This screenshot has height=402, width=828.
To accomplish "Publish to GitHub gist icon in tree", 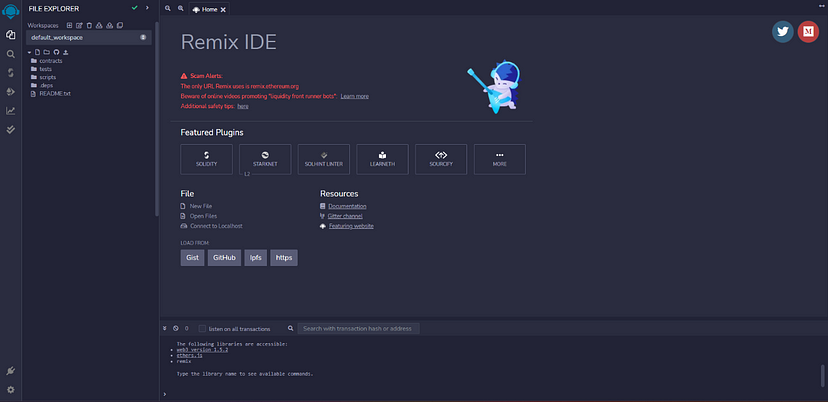I will point(57,52).
